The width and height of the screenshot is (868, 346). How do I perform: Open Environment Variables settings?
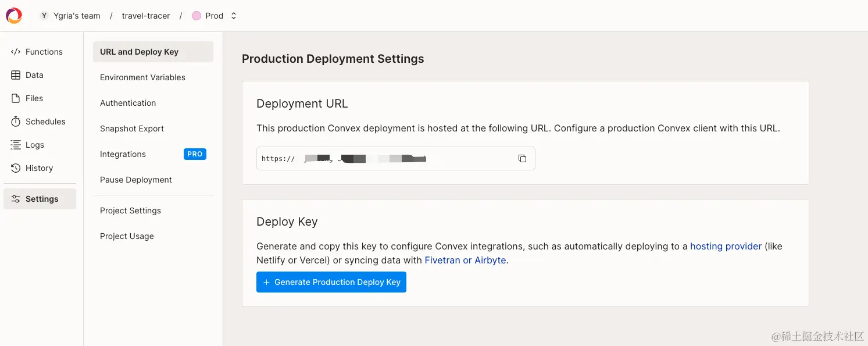[x=142, y=77]
